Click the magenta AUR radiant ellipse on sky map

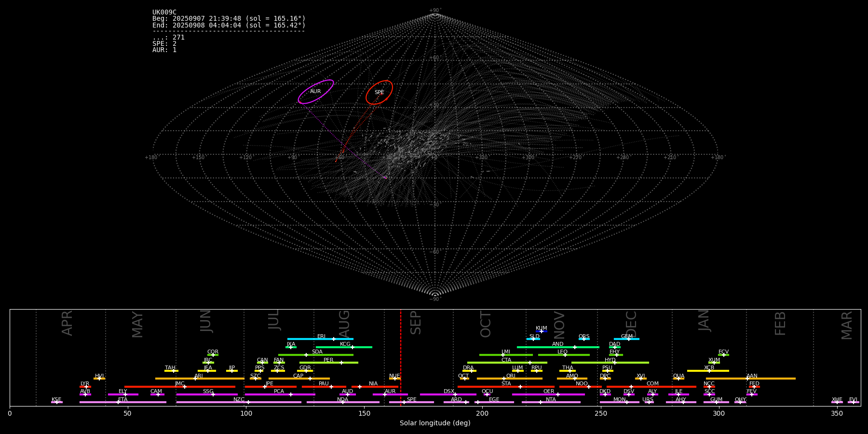[x=316, y=92]
